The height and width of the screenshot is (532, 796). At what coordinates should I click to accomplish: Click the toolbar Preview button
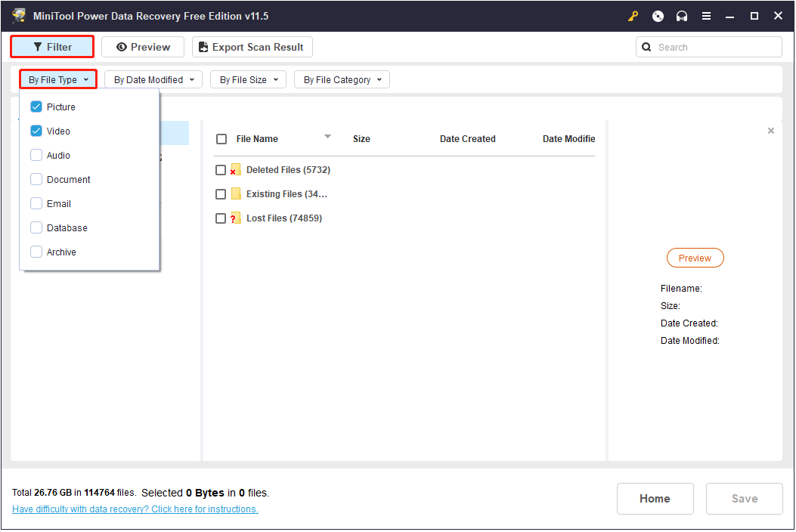(143, 47)
